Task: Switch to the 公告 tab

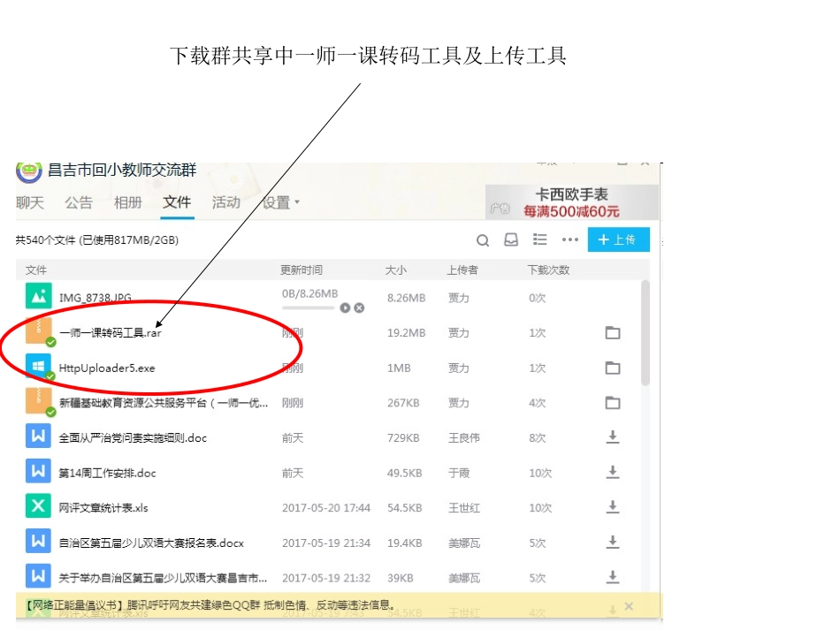Action: [x=79, y=202]
